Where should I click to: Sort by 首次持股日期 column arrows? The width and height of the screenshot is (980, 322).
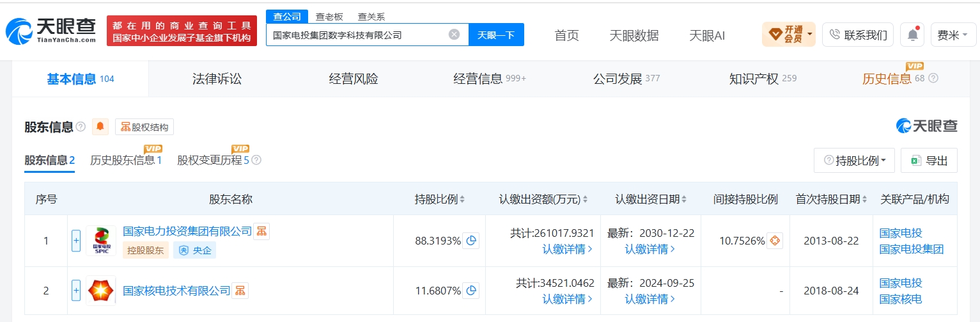[865, 200]
